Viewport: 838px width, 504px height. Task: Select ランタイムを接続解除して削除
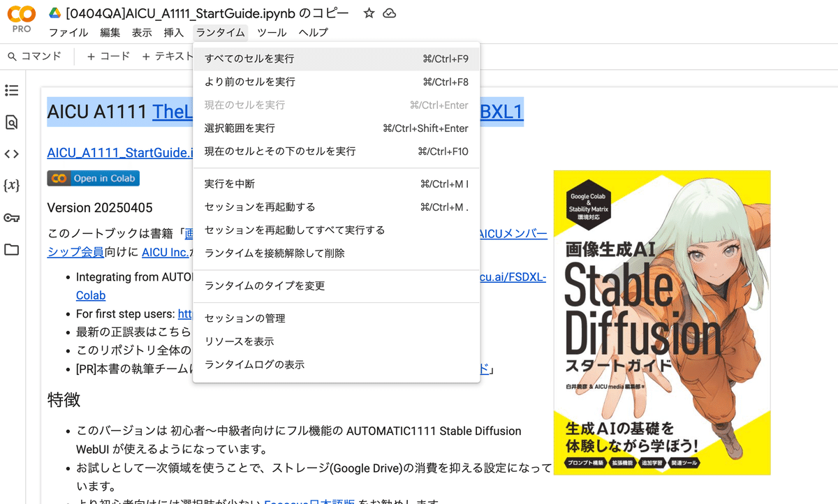[x=337, y=253]
